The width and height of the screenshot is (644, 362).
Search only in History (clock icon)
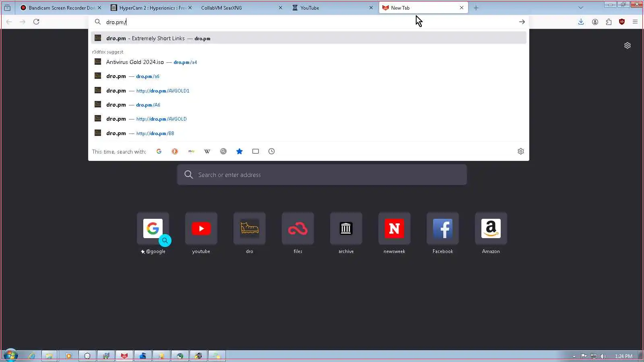pos(272,152)
